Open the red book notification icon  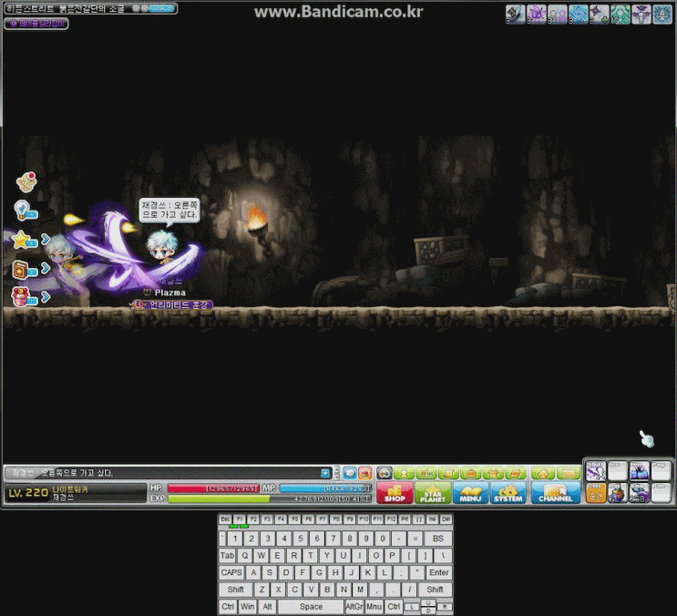[x=25, y=270]
